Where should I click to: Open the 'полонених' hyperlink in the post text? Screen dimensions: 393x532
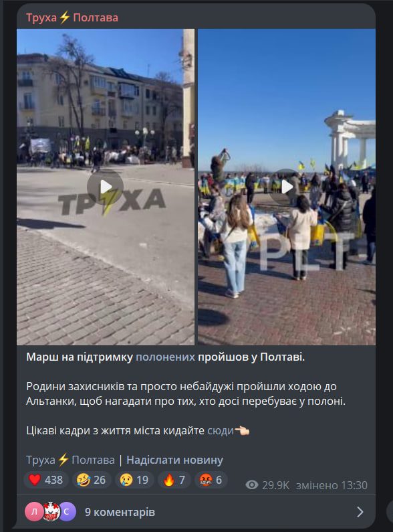click(165, 357)
